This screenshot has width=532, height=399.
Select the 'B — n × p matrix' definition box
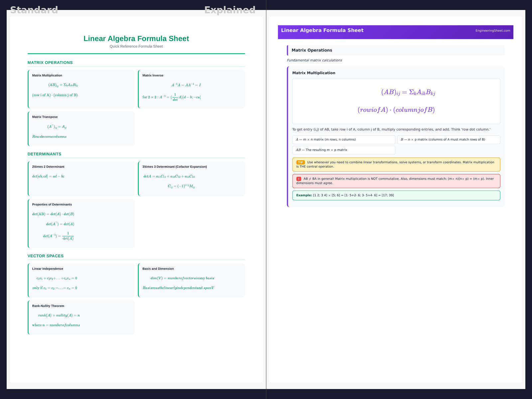pos(449,140)
